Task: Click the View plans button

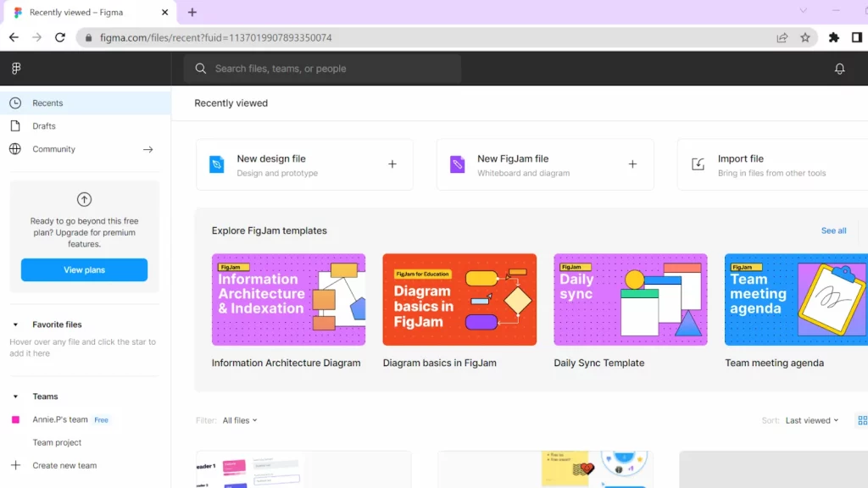Action: 84,270
